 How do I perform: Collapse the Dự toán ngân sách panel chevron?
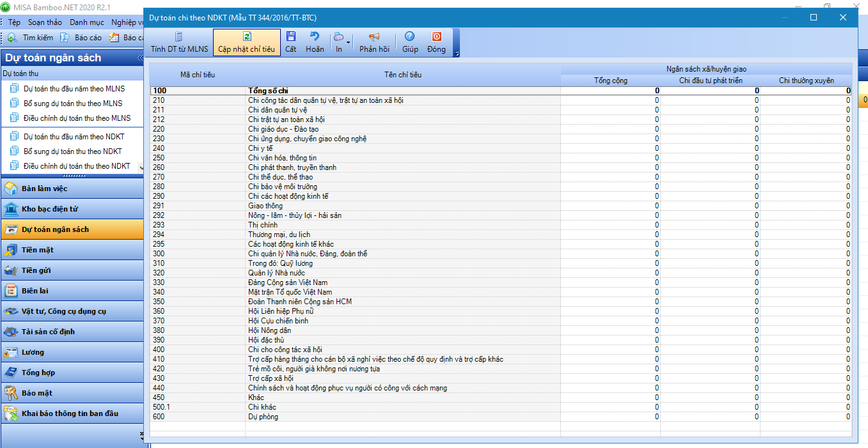140,58
